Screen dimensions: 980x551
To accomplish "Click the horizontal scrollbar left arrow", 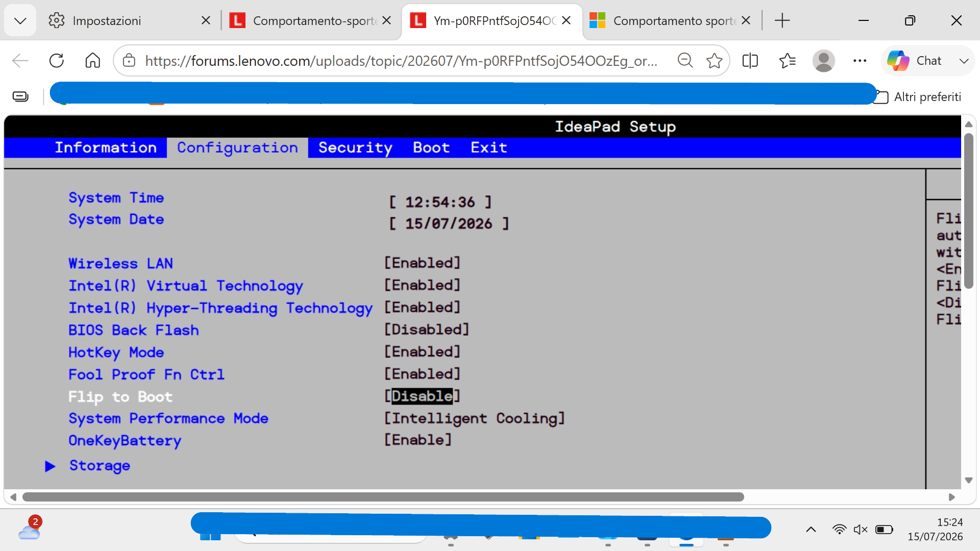I will [x=13, y=497].
